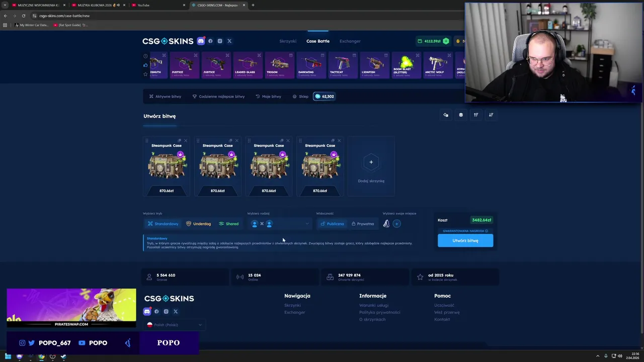Click green plus button to add balance

coord(446,41)
